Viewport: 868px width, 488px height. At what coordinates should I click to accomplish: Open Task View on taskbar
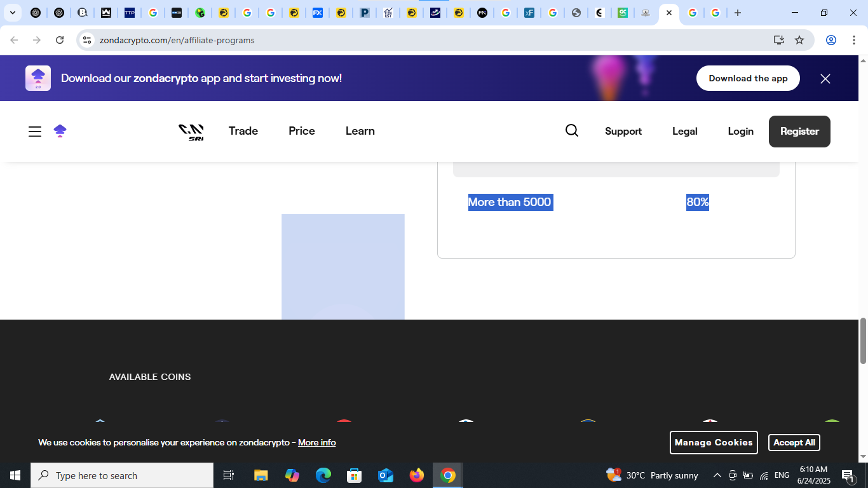click(x=229, y=475)
